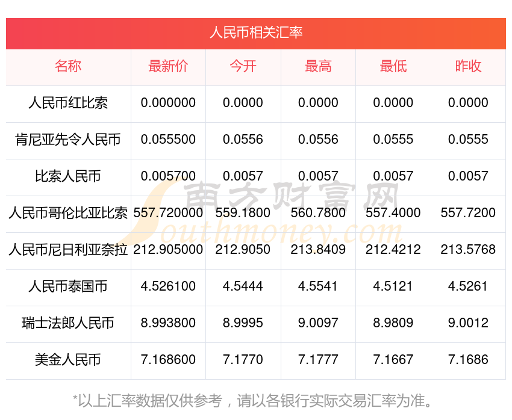Click highest value 7.1777
Image resolution: width=512 pixels, height=420 pixels.
(318, 360)
